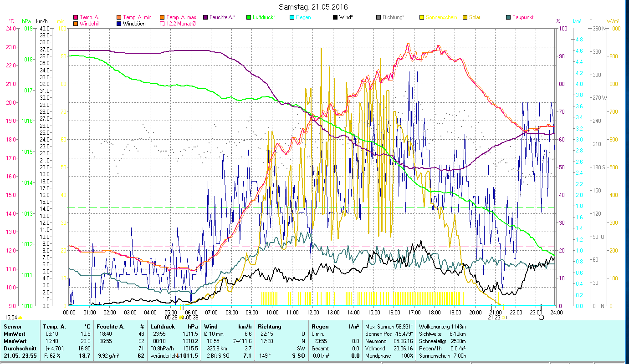The height and width of the screenshot is (364, 629).
Task: Click the 'Vollmond 20.06.16' entry
Action: (389, 348)
